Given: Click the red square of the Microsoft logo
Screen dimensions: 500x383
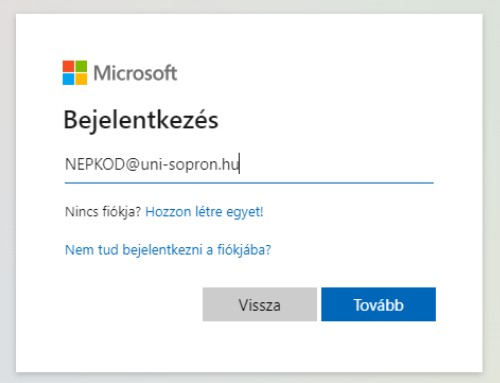Looking at the screenshot, I should 68,66.
